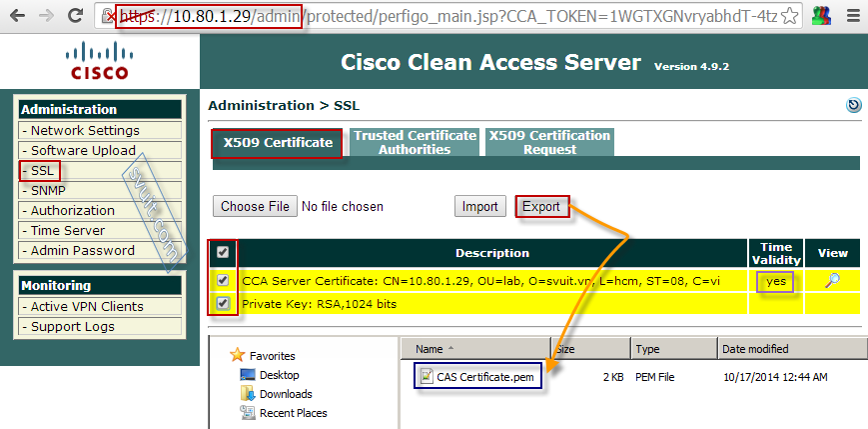
Task: Click the '10/17/2014 12:44 AM' date cell
Action: point(775,377)
